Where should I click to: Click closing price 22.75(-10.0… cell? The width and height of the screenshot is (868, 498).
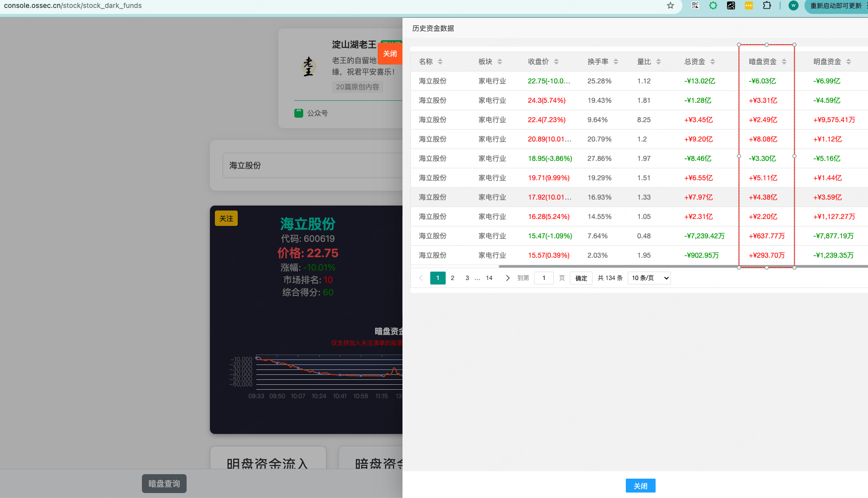(549, 81)
